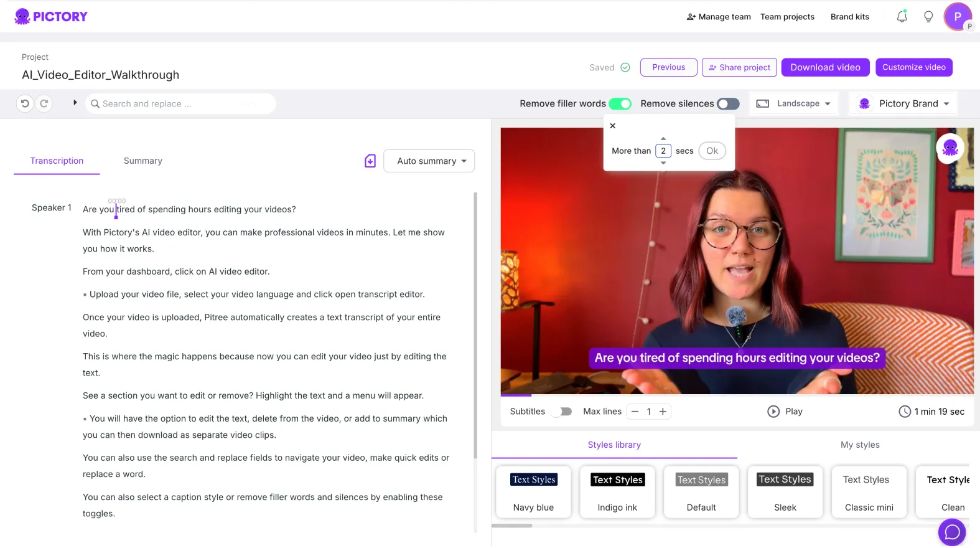The image size is (980, 548).
Task: Open the chat support bubble
Action: (951, 532)
